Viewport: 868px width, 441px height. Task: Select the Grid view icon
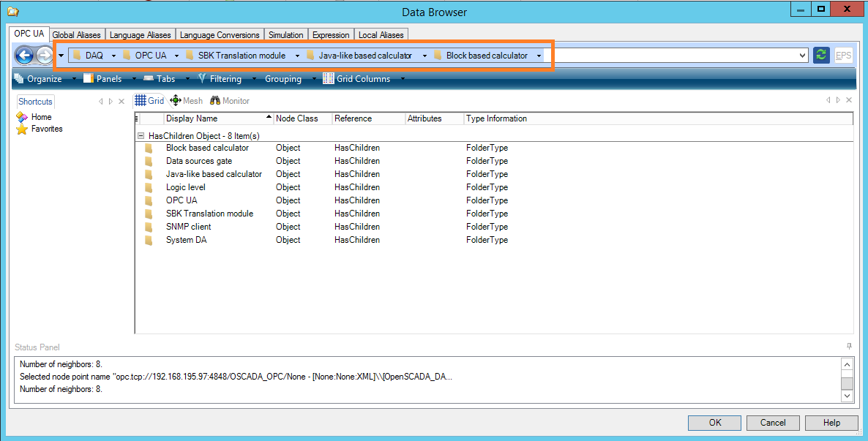(149, 101)
